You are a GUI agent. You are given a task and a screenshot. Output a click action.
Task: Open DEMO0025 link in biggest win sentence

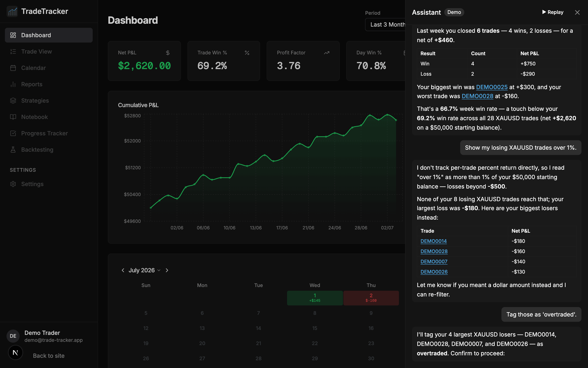(x=492, y=87)
